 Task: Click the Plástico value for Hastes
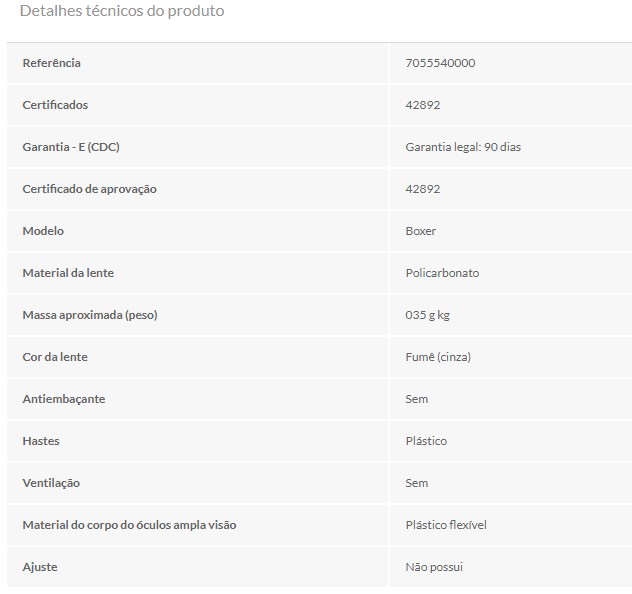pos(426,441)
